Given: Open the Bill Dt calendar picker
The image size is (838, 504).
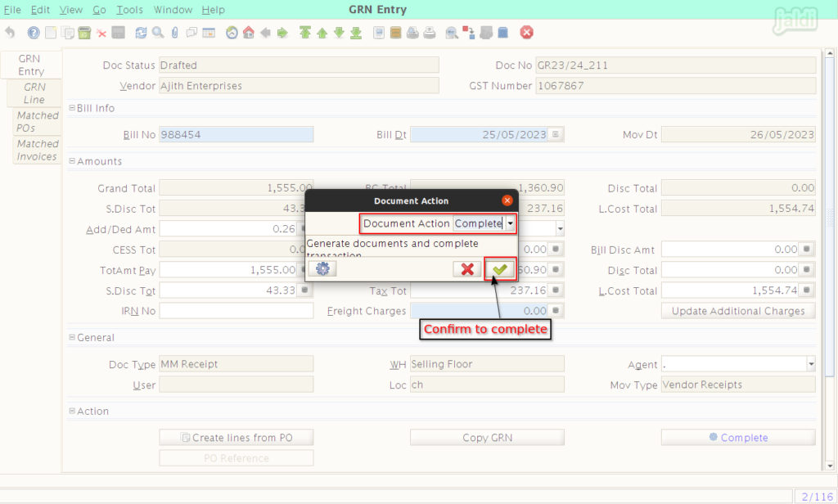Looking at the screenshot, I should pyautogui.click(x=556, y=134).
